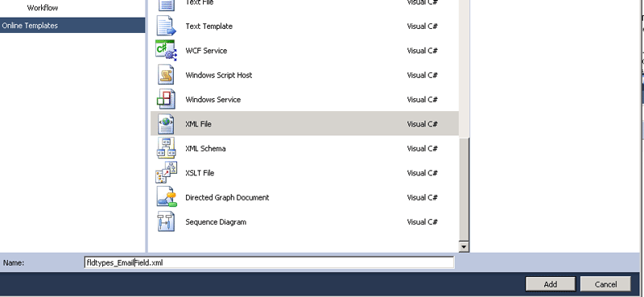644x297 pixels.
Task: Select the WCF Service icon
Action: coord(166,51)
